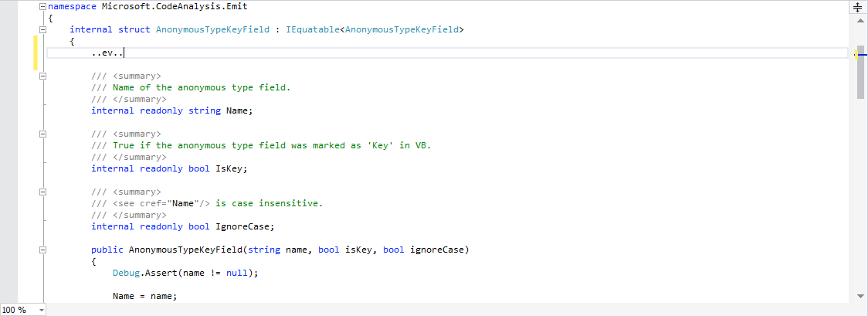Click the vertical scrollbar thumb
This screenshot has height=316, width=868.
pos(861,71)
